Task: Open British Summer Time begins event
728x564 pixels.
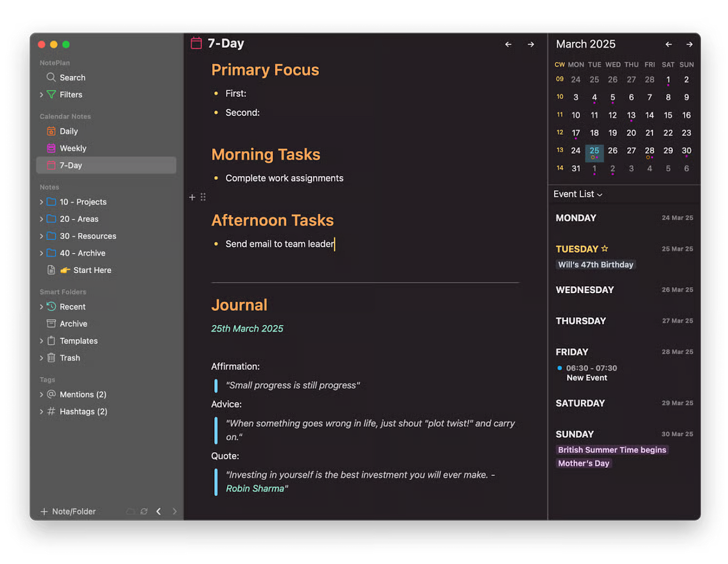Action: pos(612,450)
